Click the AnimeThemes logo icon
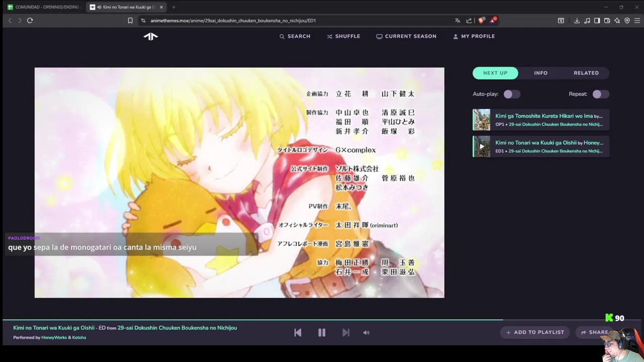Screen dimensions: 644x362 coord(150,36)
